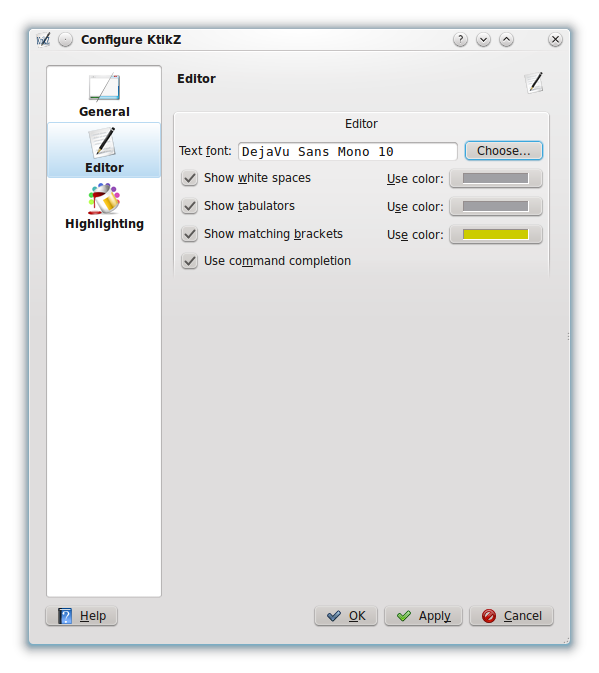Image resolution: width=599 pixels, height=673 pixels.
Task: Minimize the dialog using the down-arrow button
Action: 484,40
